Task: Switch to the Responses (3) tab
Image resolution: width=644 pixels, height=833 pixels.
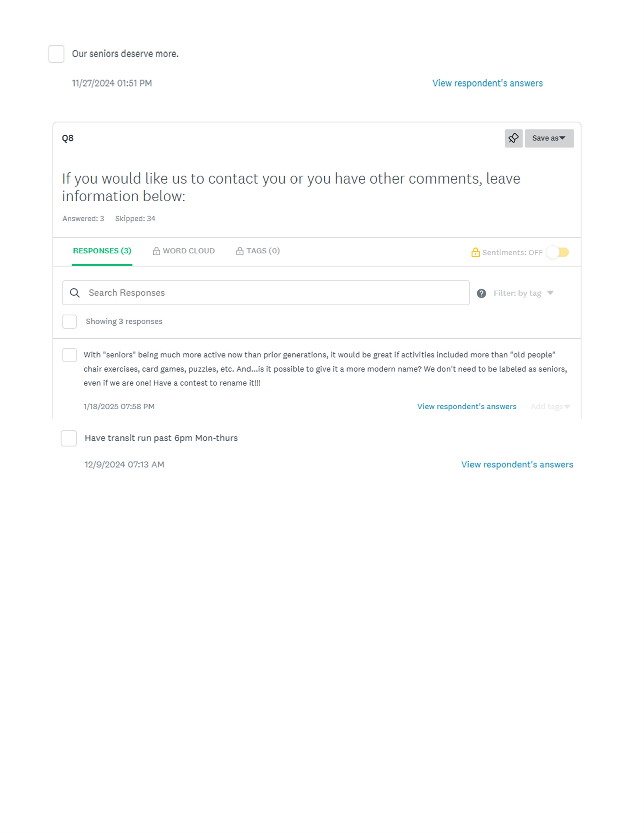Action: 102,251
